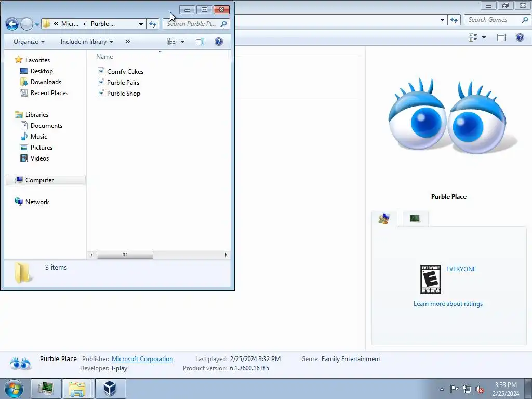Select Favorites in navigation pane

[37, 60]
